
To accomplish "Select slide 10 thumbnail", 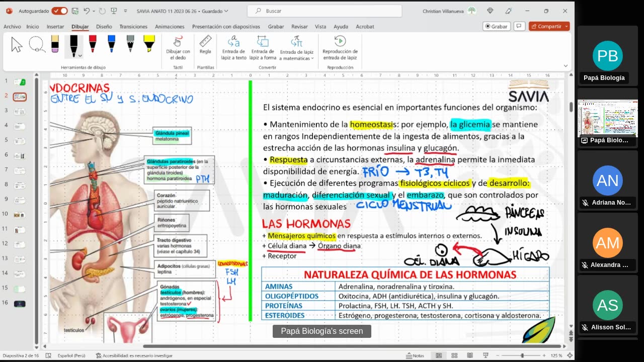I will tap(20, 215).
